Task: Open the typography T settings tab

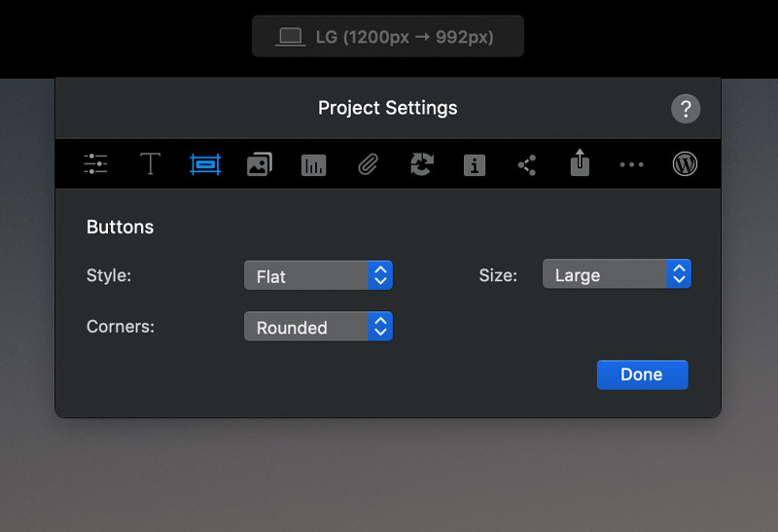Action: tap(150, 163)
